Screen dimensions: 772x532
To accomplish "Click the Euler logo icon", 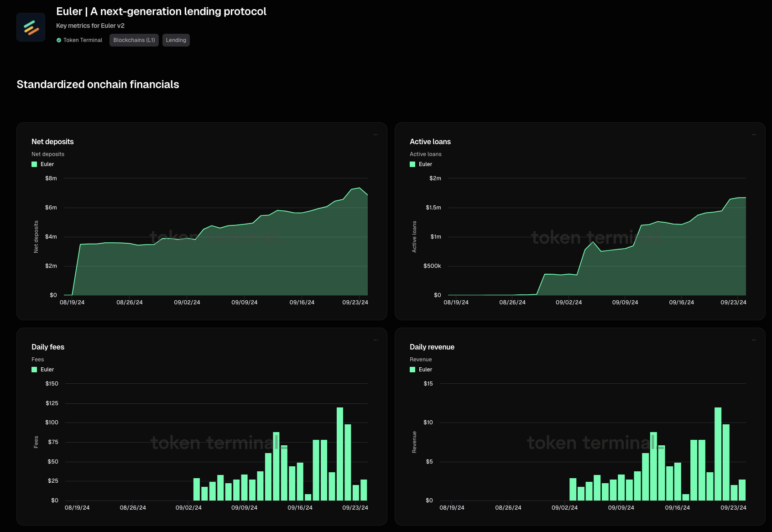I will click(x=31, y=27).
